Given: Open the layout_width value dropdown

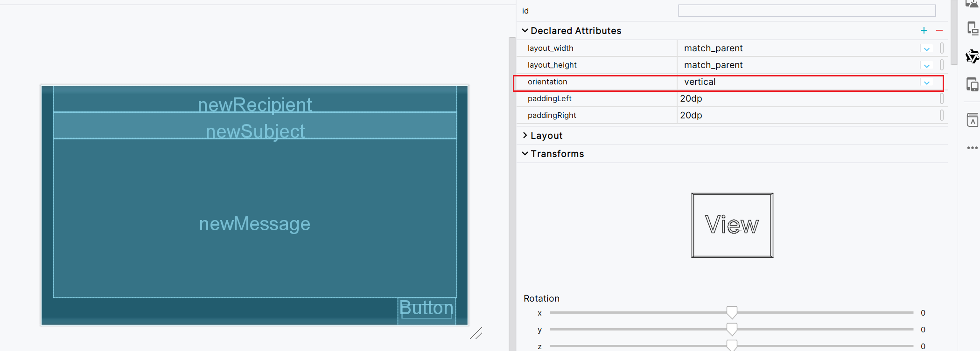Looking at the screenshot, I should pyautogui.click(x=927, y=48).
